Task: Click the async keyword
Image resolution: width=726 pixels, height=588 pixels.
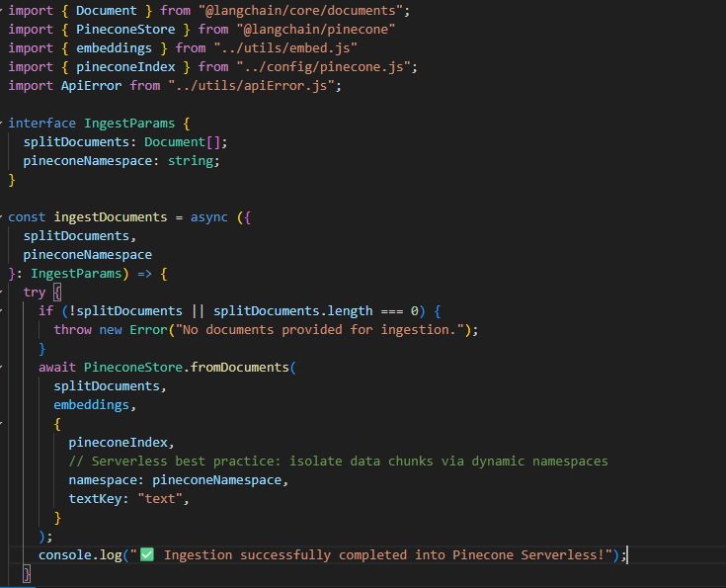Action: [x=208, y=216]
